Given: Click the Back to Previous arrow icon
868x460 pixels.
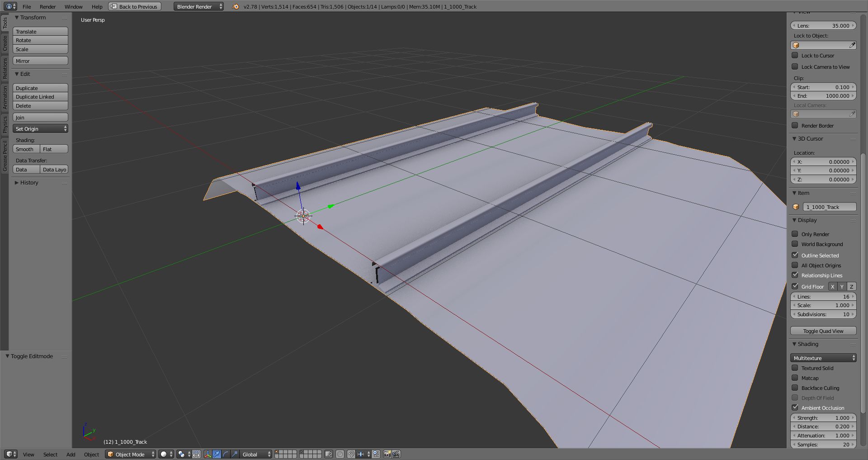Looking at the screenshot, I should (x=113, y=6).
